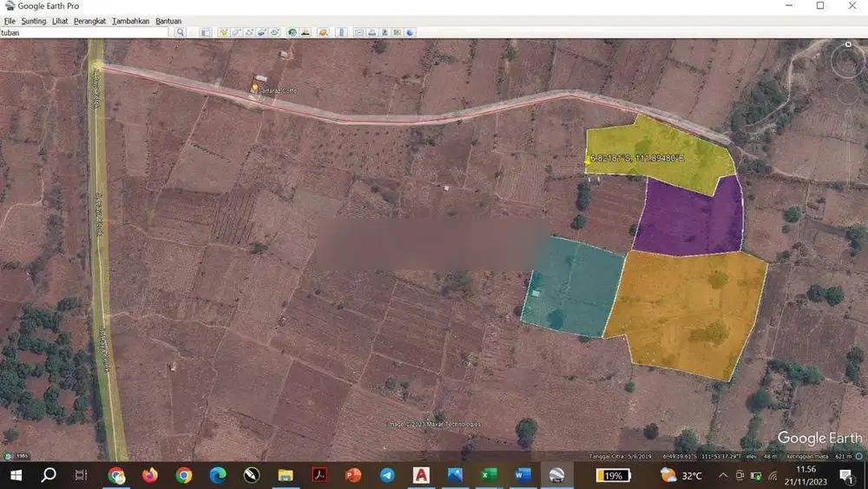Select the Ruler measurement tool
Viewport: 868px width, 489px height.
click(341, 32)
